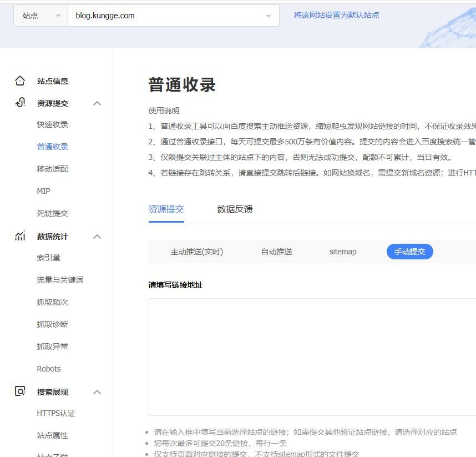
Task: Select 主动推送(实时) submission mode
Action: pyautogui.click(x=196, y=252)
